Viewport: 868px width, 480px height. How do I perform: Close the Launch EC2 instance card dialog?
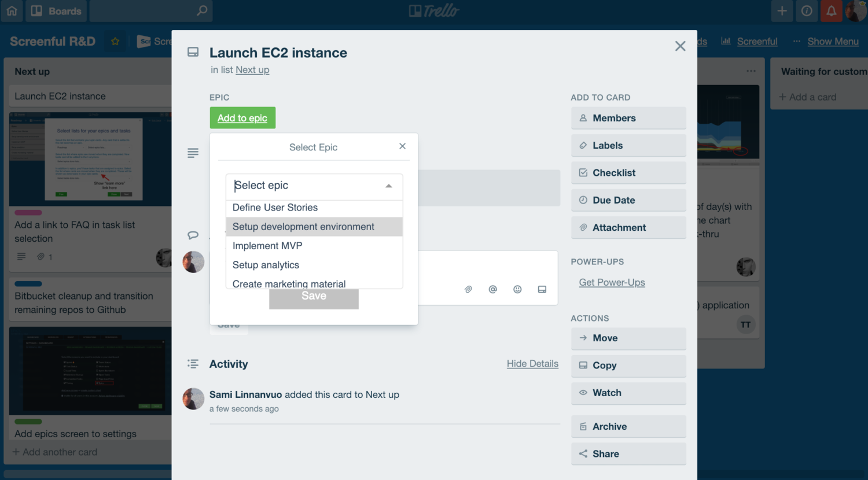click(x=680, y=46)
